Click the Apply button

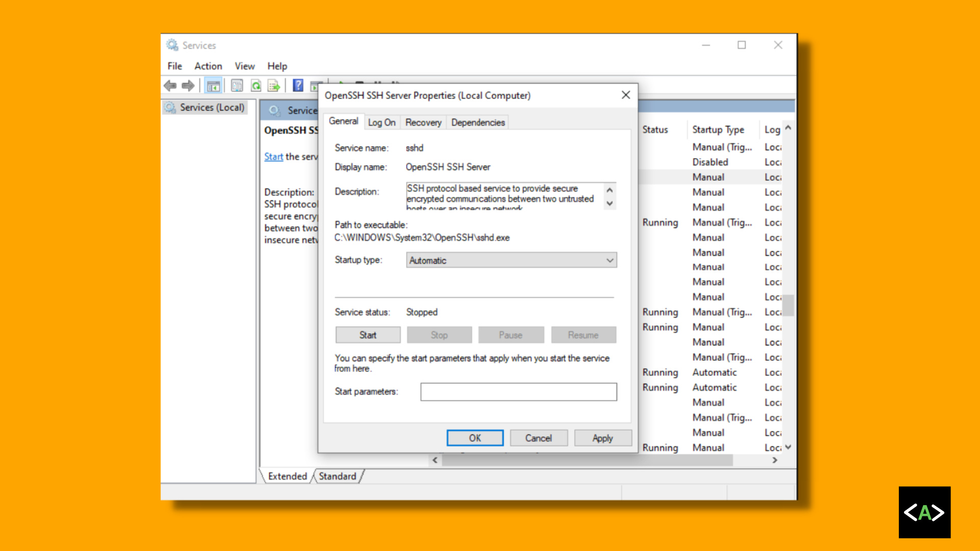(x=602, y=438)
